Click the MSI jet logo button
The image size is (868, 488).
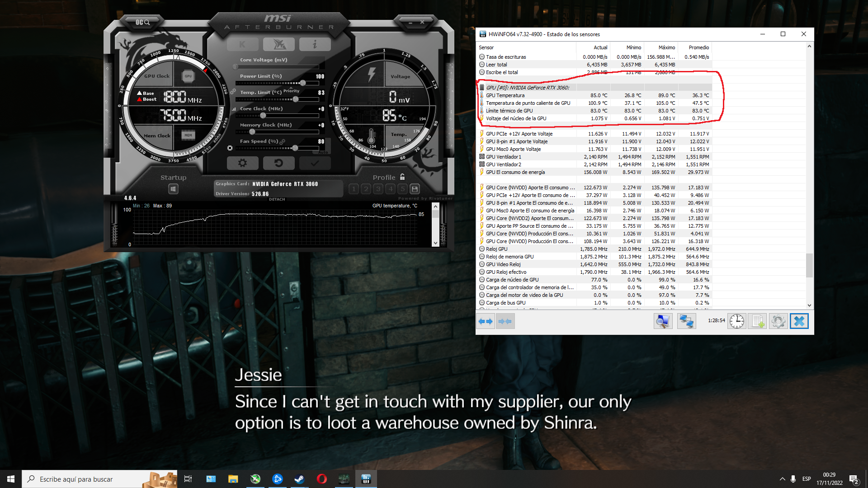click(x=278, y=44)
